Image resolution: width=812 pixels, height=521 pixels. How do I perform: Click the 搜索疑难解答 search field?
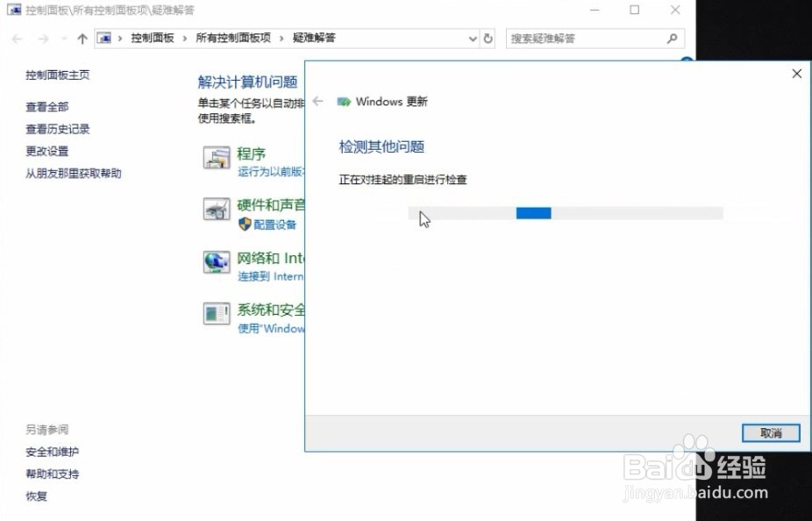595,39
